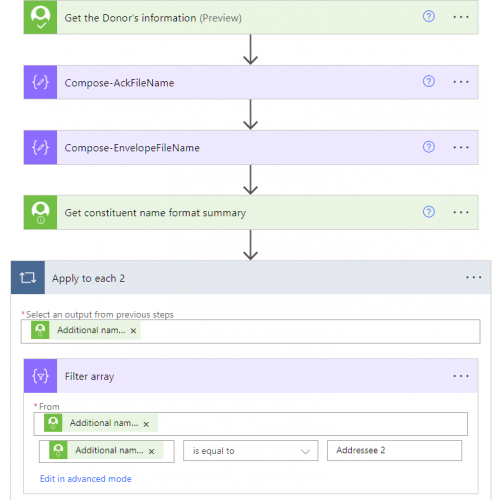Click Edit in advanced mode link
492x500 pixels.
point(86,479)
